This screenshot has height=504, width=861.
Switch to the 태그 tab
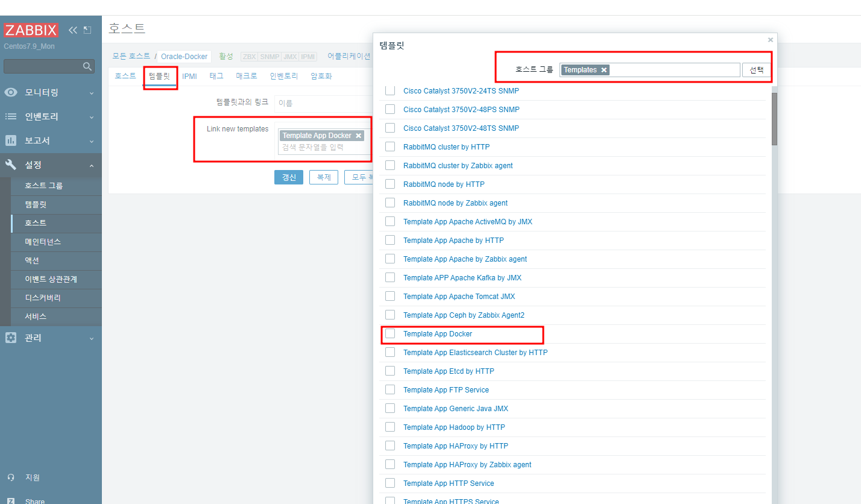pyautogui.click(x=216, y=76)
